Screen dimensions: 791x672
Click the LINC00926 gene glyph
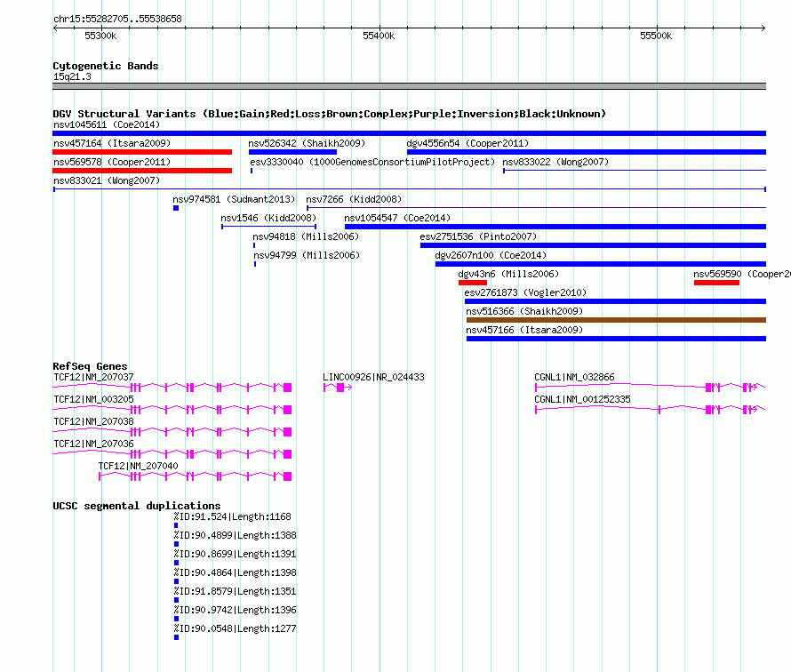338,388
